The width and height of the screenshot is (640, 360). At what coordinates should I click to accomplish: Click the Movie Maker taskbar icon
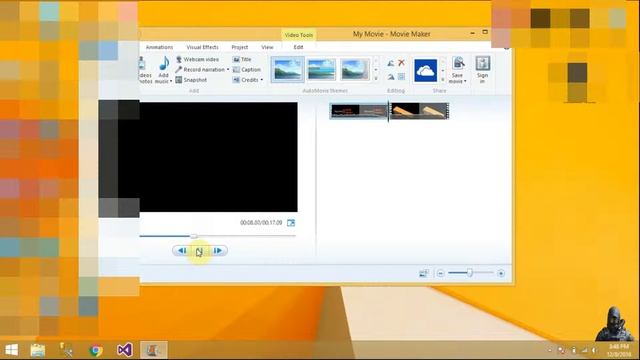(153, 350)
